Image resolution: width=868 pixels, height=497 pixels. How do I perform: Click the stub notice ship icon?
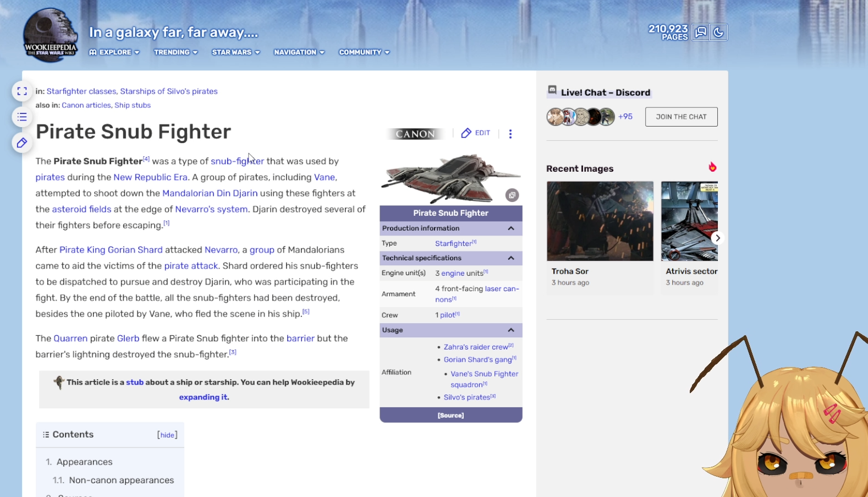pos(59,382)
